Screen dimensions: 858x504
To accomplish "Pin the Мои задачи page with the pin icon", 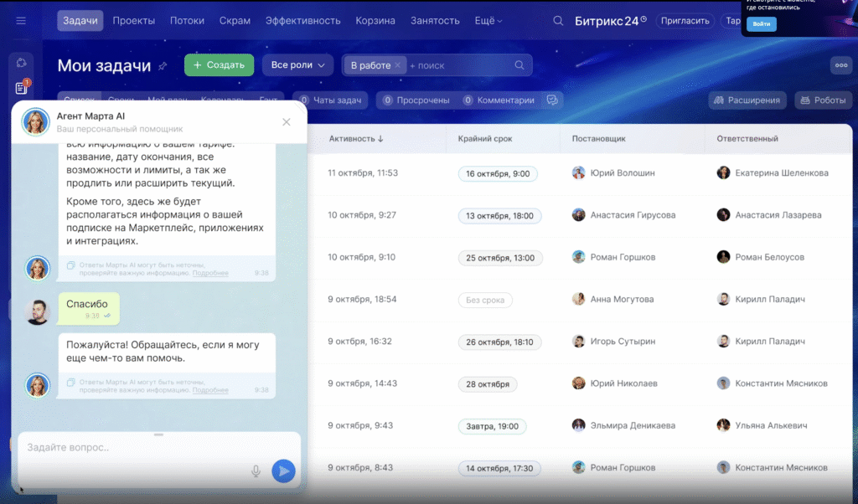I will click(x=163, y=66).
